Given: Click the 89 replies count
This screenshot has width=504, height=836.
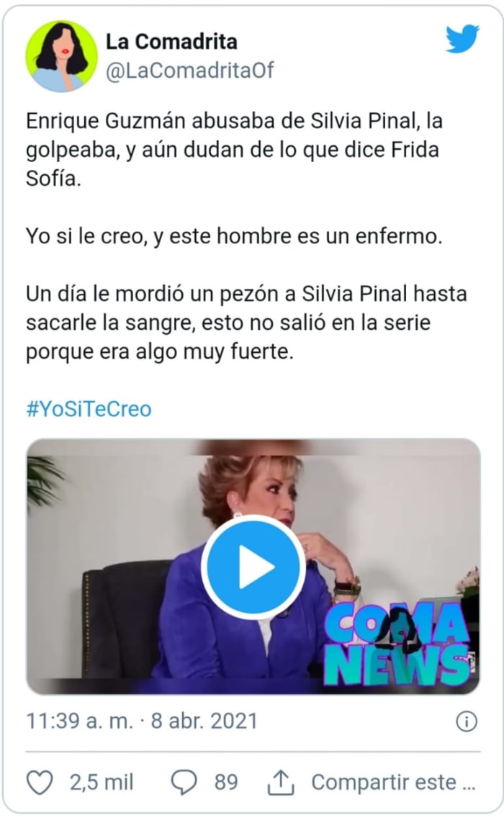Looking at the screenshot, I should click(x=226, y=783).
